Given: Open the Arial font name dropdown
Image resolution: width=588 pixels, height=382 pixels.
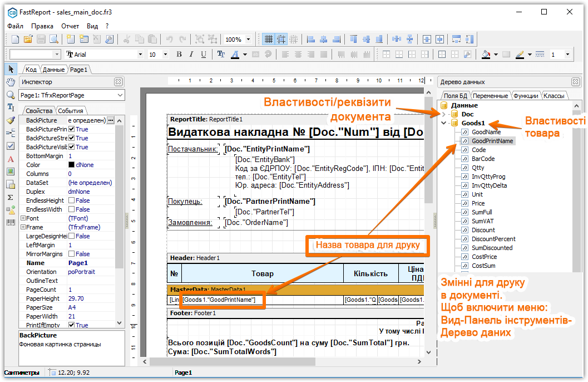Looking at the screenshot, I should click(x=141, y=55).
